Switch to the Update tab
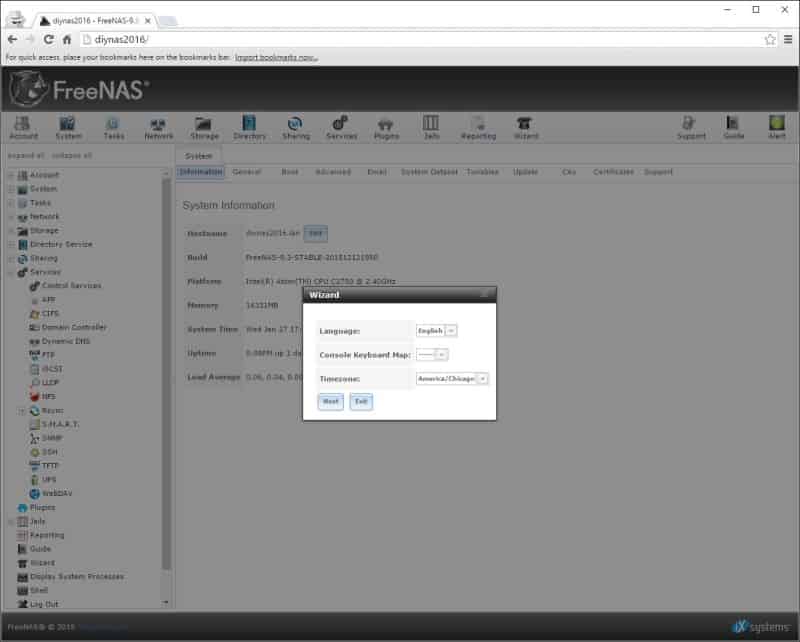The image size is (800, 642). click(525, 172)
